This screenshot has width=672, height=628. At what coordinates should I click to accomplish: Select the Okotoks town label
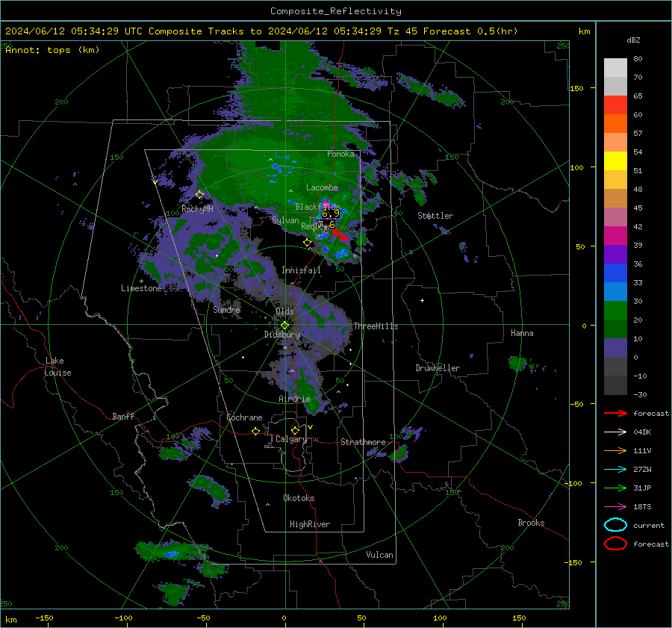tap(299, 497)
